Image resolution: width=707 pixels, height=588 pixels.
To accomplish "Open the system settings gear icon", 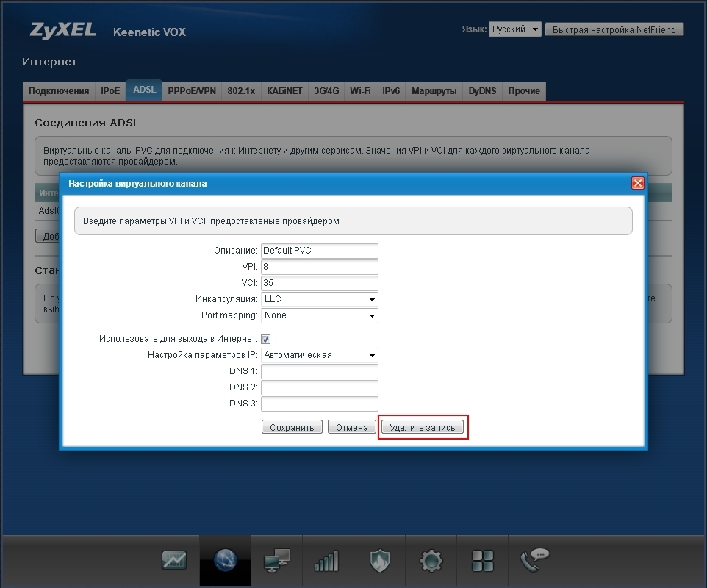I will [x=431, y=561].
